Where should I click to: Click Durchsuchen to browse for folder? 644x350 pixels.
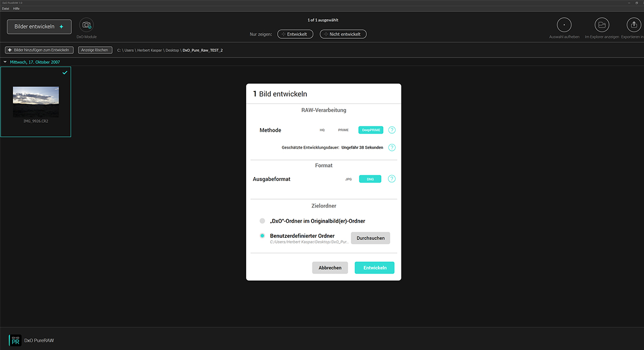(370, 238)
